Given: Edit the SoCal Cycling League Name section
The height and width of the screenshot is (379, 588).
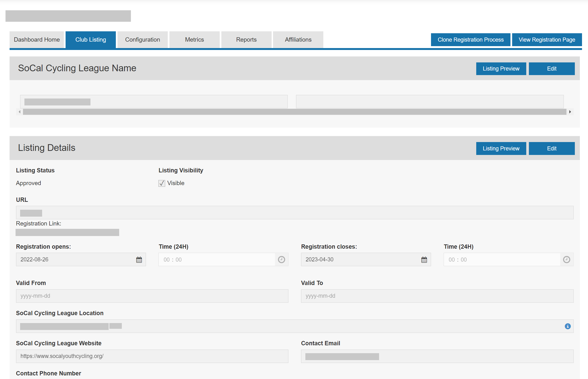Looking at the screenshot, I should click(x=552, y=69).
